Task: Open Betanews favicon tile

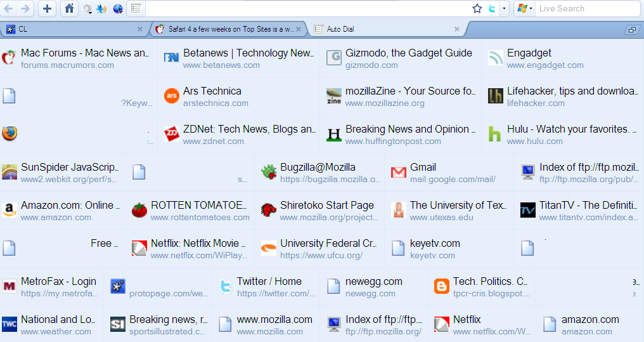Action: coord(171,58)
